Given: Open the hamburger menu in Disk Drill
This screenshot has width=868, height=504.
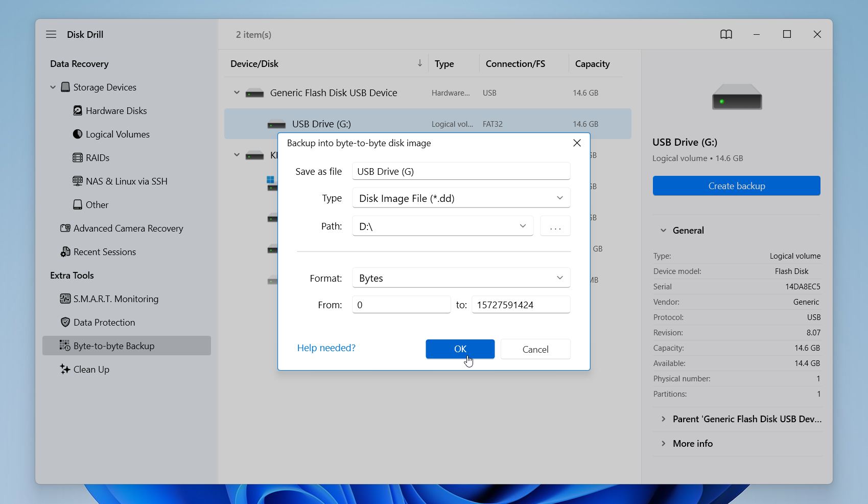Looking at the screenshot, I should tap(51, 34).
